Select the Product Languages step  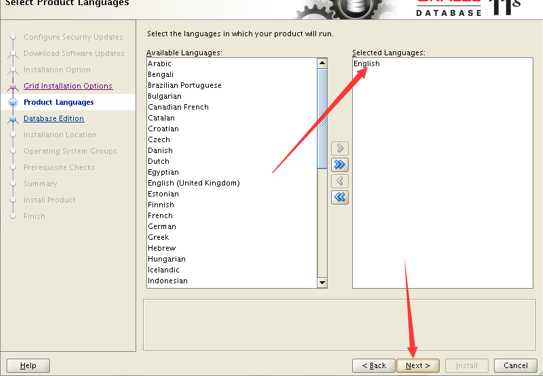[x=59, y=102]
